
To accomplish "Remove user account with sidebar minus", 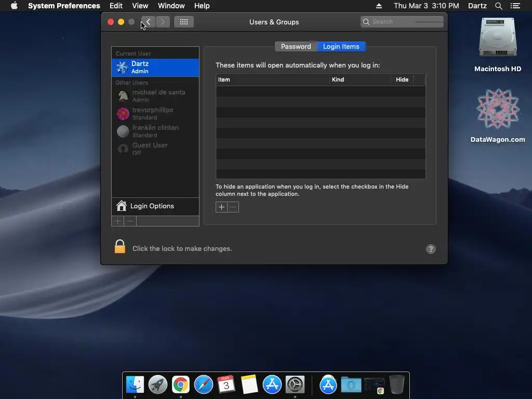I will (130, 221).
